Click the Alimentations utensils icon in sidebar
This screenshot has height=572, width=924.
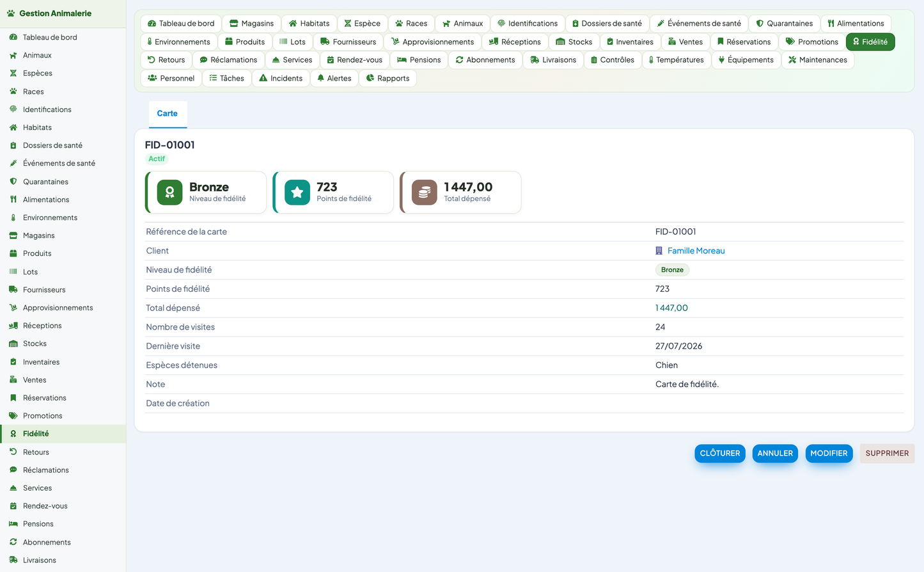tap(13, 200)
